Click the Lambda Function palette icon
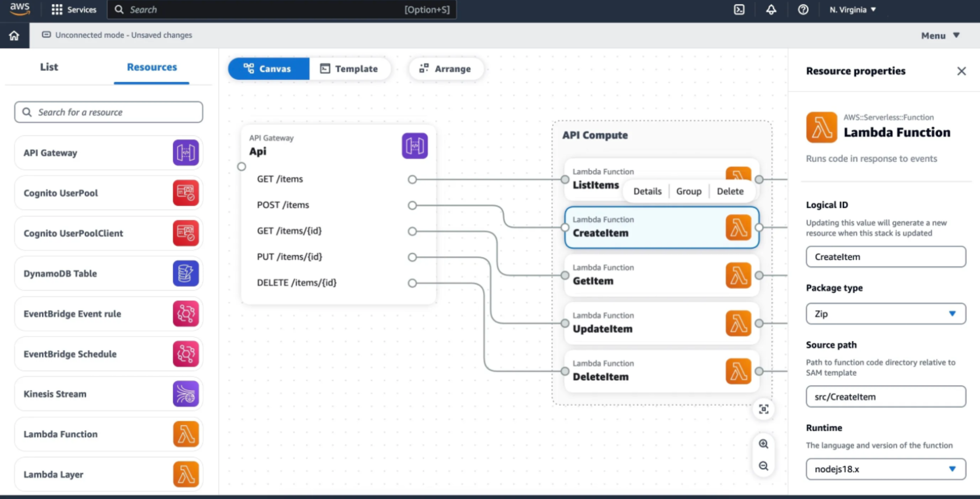 [x=186, y=434]
